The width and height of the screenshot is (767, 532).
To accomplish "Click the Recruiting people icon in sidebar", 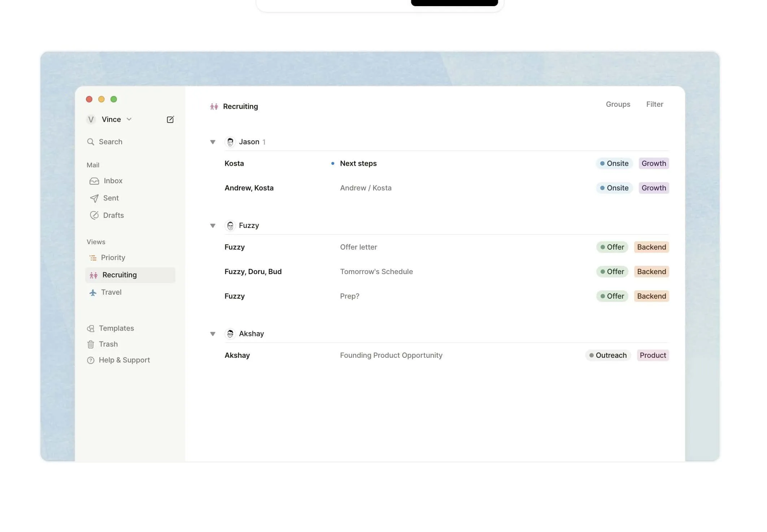I will [x=93, y=275].
